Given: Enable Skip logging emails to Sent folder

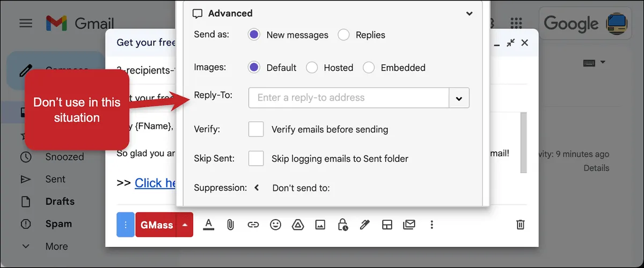Looking at the screenshot, I should coord(257,159).
